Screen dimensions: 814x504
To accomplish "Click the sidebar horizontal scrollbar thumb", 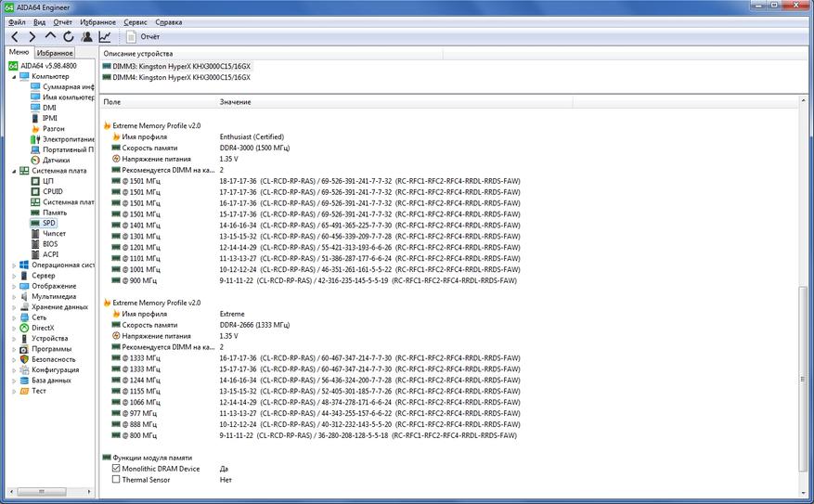I will (x=42, y=491).
